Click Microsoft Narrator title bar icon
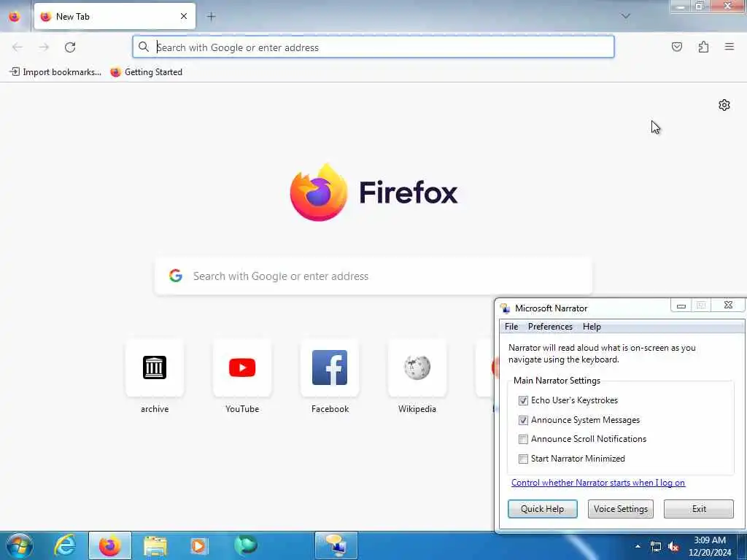Image resolution: width=747 pixels, height=560 pixels. click(x=505, y=308)
